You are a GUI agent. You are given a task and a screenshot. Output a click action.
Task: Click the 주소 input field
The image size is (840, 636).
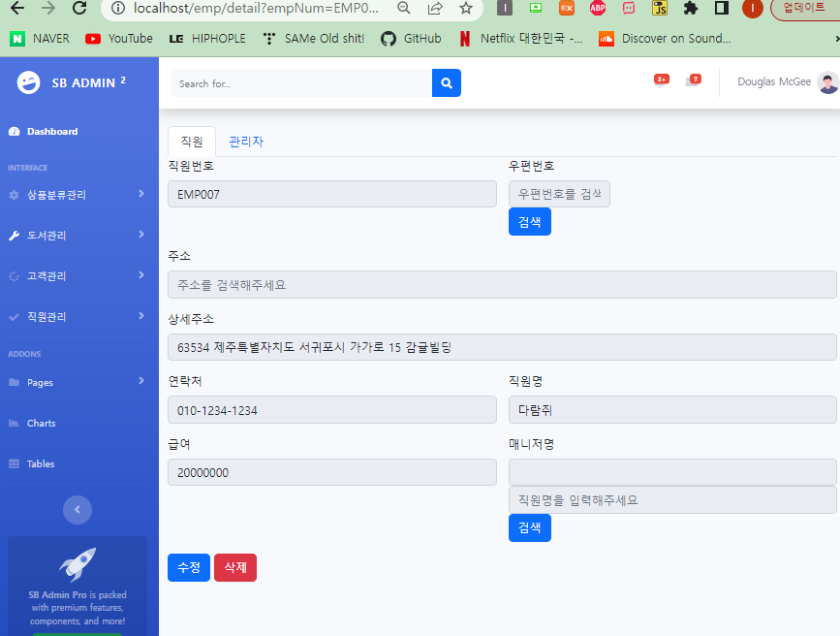pyautogui.click(x=502, y=285)
